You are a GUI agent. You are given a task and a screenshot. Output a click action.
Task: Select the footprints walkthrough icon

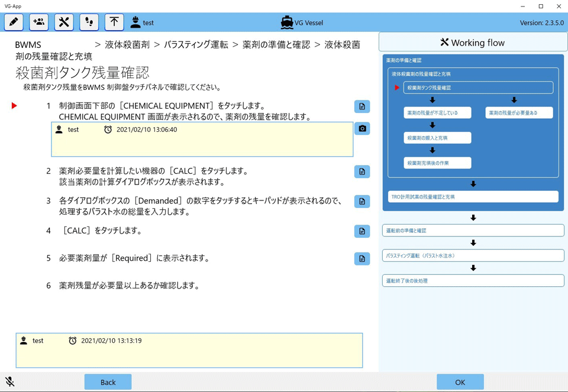88,22
